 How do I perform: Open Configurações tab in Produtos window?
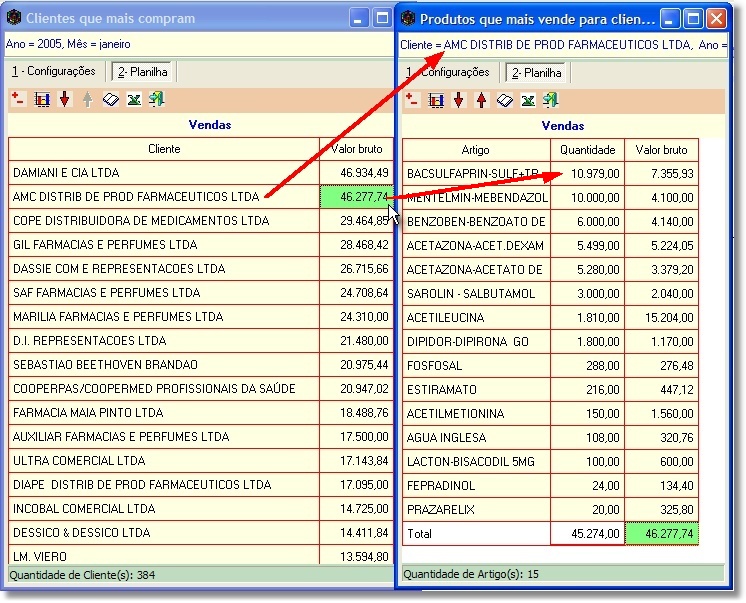click(x=447, y=72)
